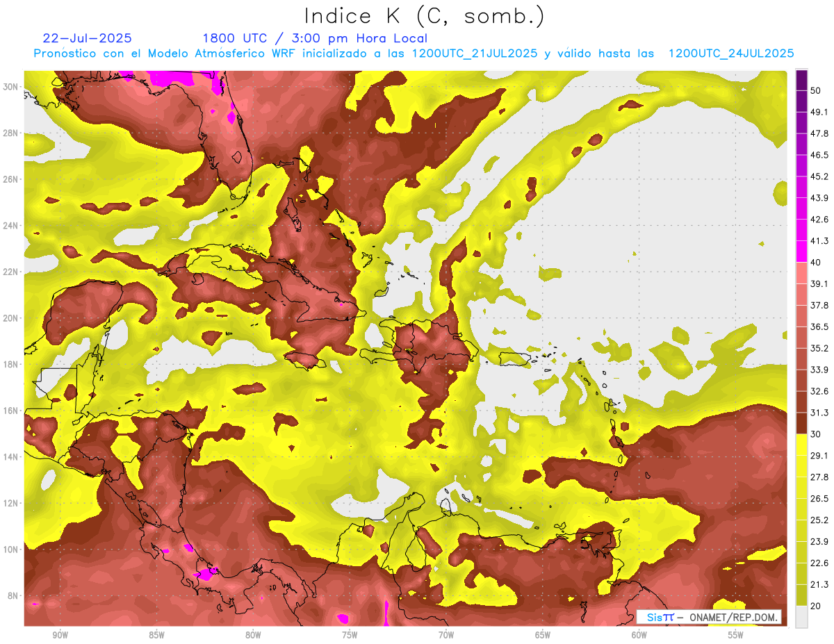Click the 'Indice K (C, somb.)' title
Screen dimensions: 834x644
pyautogui.click(x=425, y=17)
